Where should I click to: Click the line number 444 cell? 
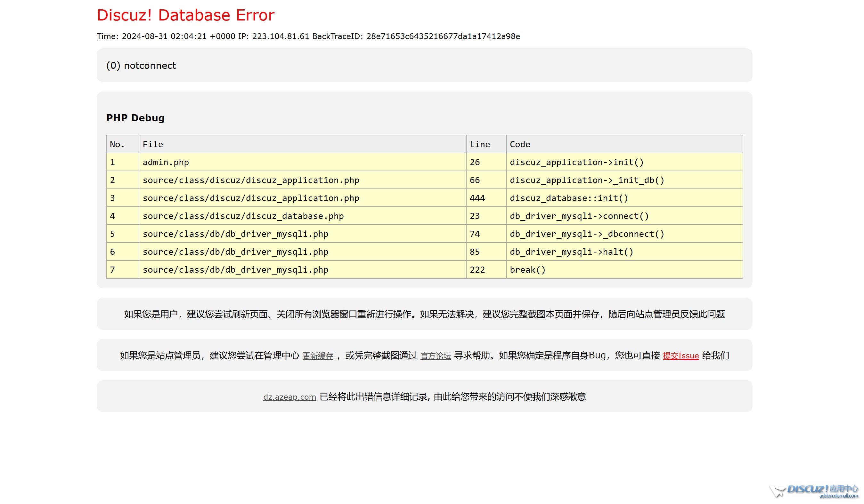[x=477, y=198]
